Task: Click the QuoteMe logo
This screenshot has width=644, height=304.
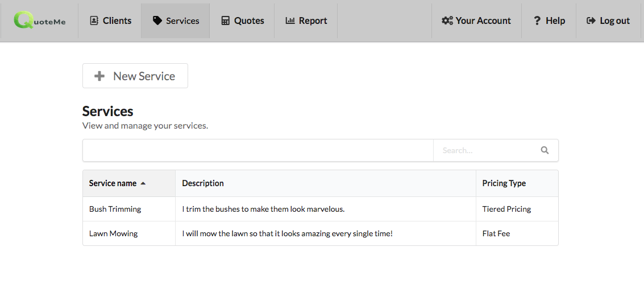Action: click(39, 20)
